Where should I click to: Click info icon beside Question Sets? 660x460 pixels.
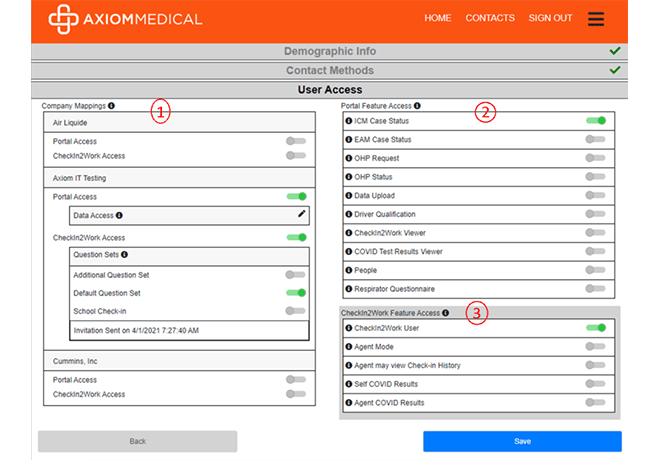(x=125, y=255)
